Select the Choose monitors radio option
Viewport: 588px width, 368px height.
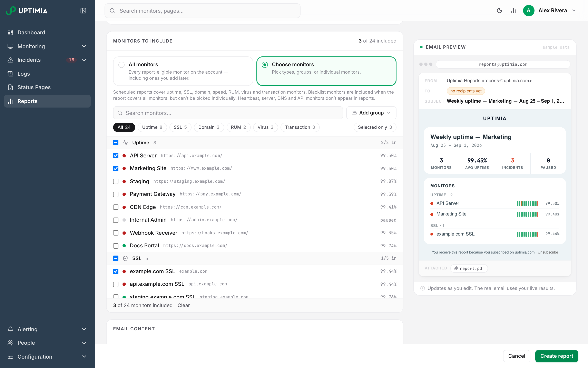point(265,65)
